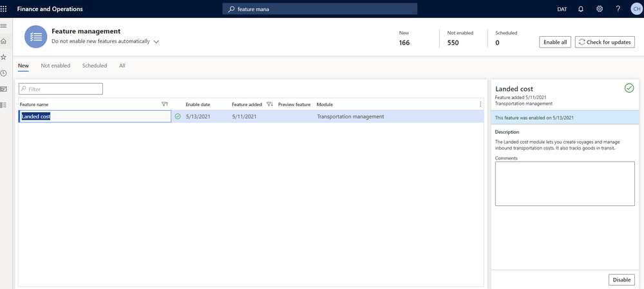Screen dimensions: 644x289
Task: Switch to the Scheduled tab
Action: (x=95, y=66)
